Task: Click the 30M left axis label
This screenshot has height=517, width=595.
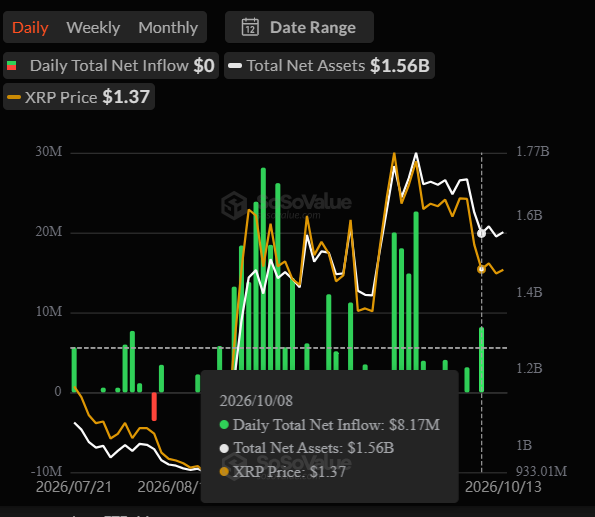Action: coord(49,151)
